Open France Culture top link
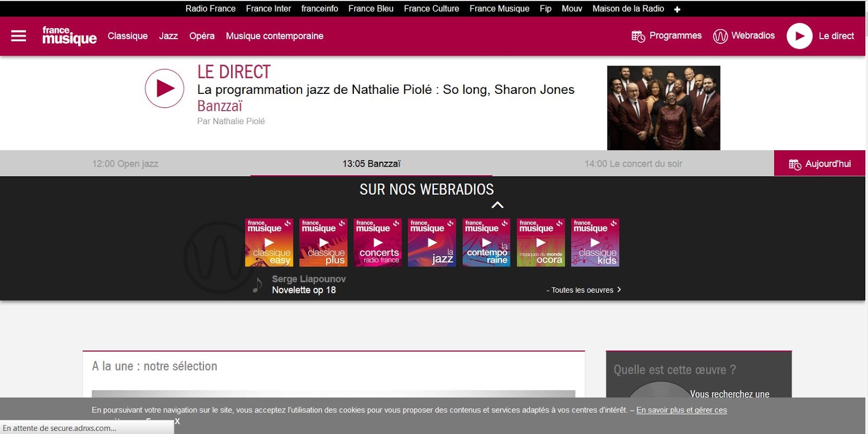Screen dimensions: 868x434 click(431, 9)
